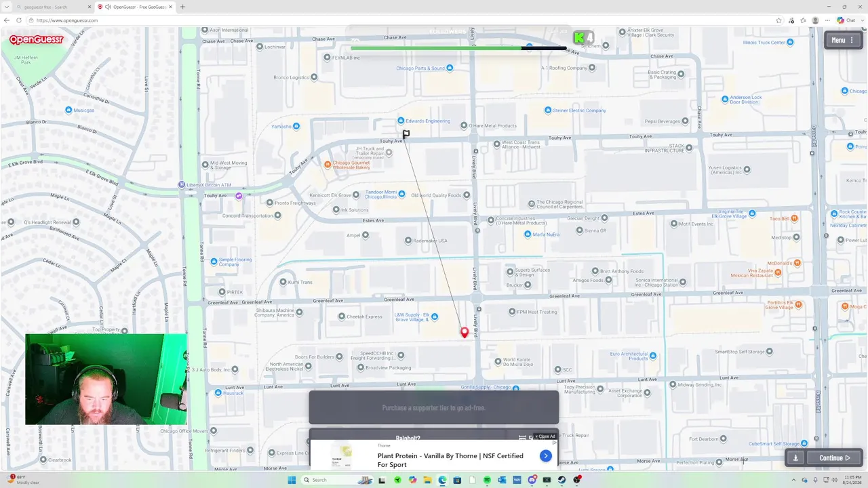Open the Illinois Truck Center pin

click(x=791, y=43)
